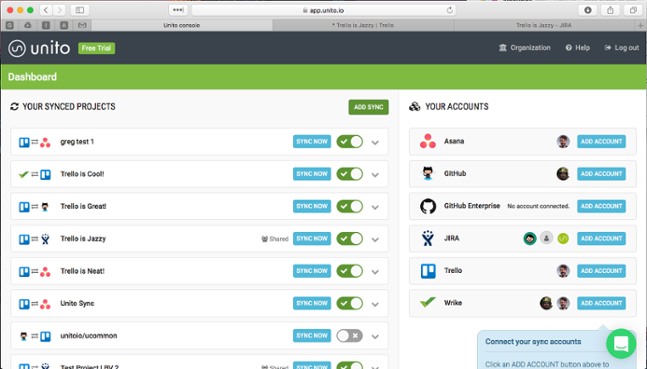Expand the Unito Sync row chevron
The image size is (647, 369).
pos(375,304)
